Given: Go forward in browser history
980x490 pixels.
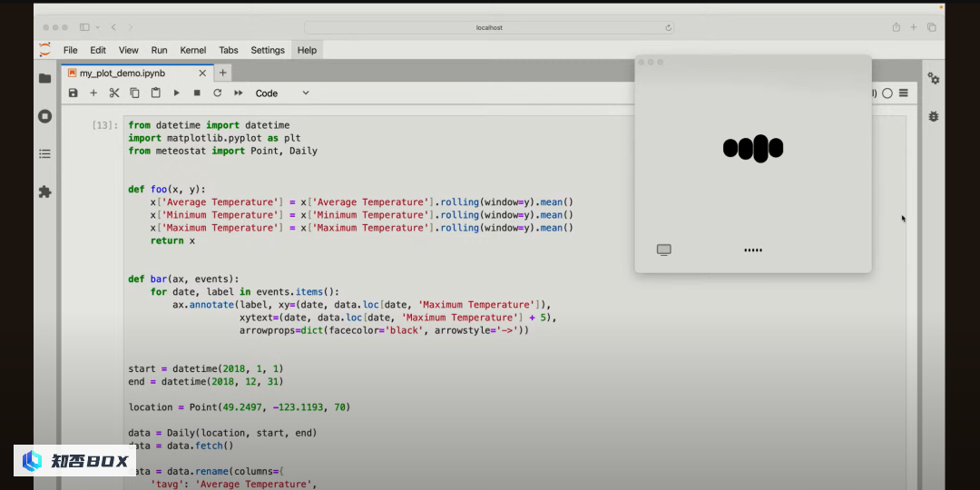Looking at the screenshot, I should coord(130,27).
